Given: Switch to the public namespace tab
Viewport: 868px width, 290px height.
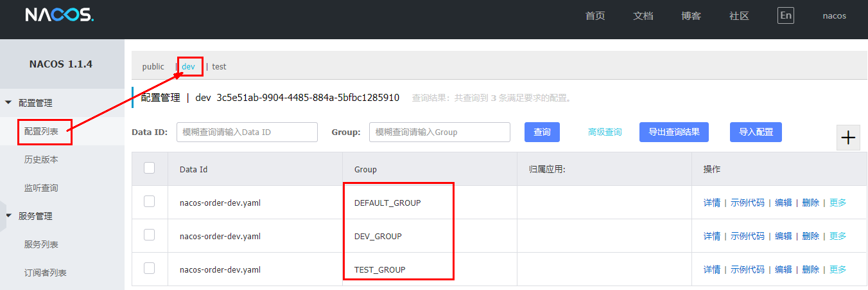Looking at the screenshot, I should [153, 66].
